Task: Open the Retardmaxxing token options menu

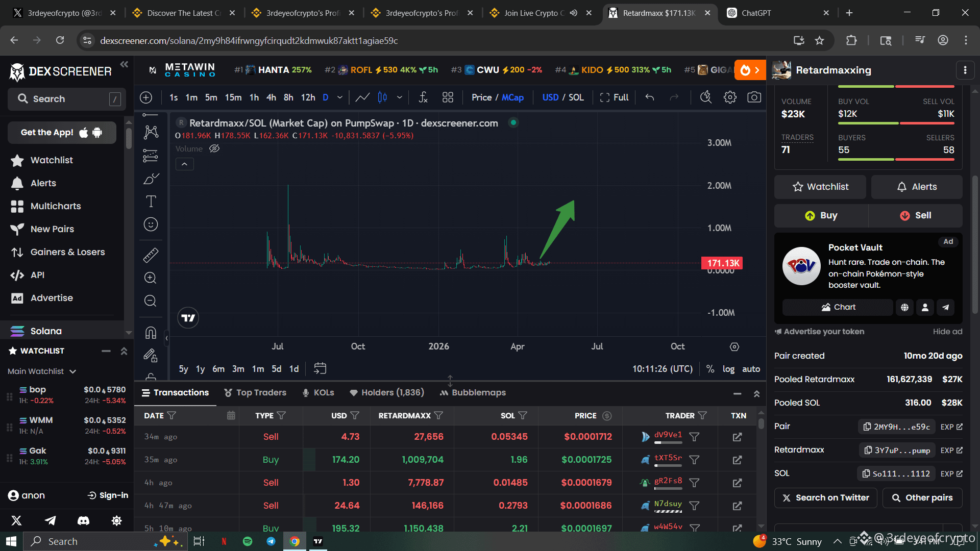Action: tap(965, 70)
